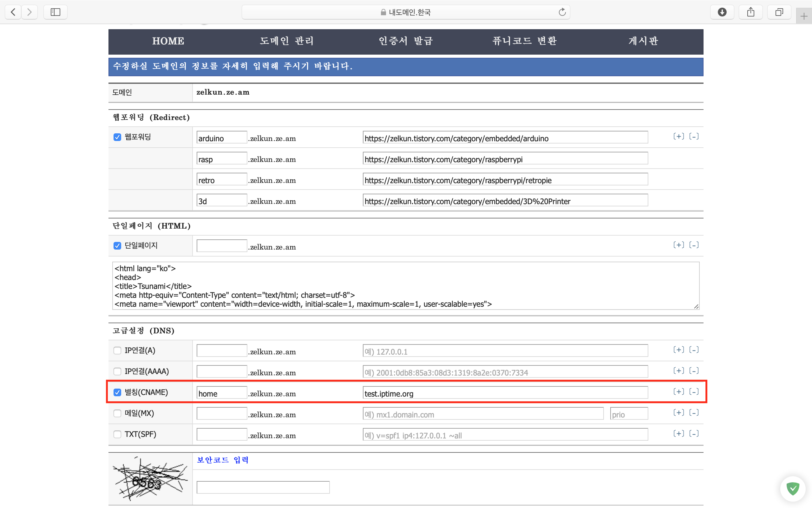Remove a 웹포워딩 row with [-]
This screenshot has width=812, height=508.
click(x=694, y=137)
